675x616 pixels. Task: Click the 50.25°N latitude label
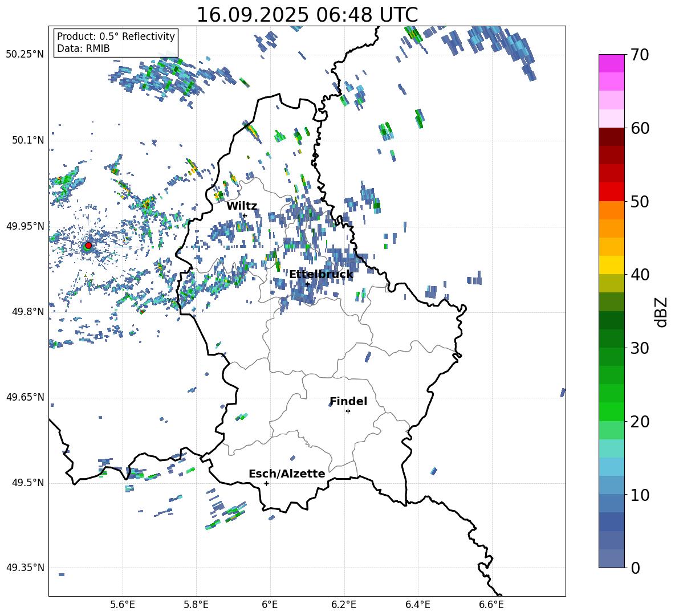tap(25, 55)
